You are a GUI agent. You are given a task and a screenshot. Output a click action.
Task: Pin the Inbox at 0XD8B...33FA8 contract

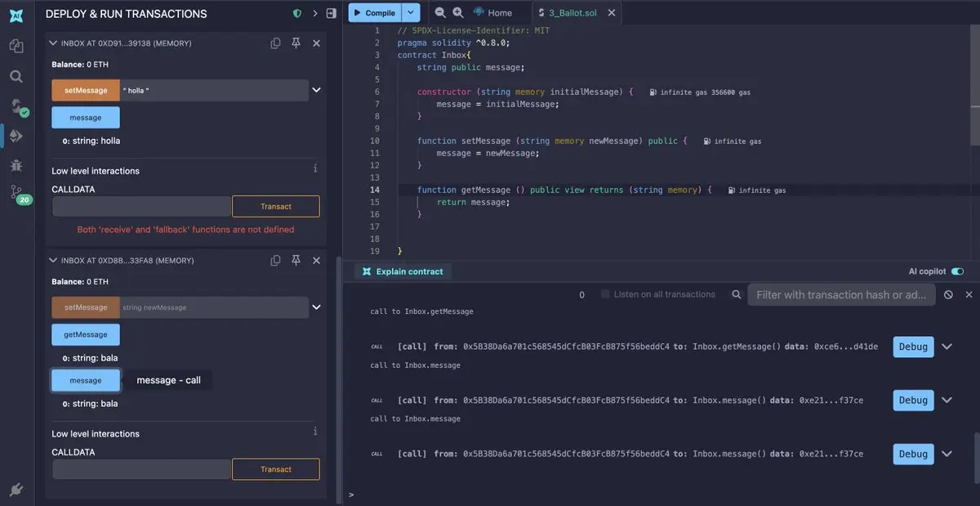[296, 261]
